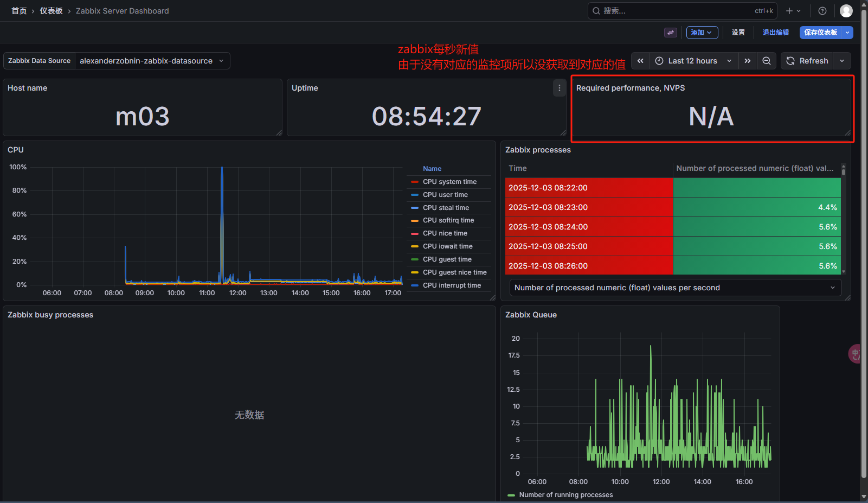The image size is (868, 503).
Task: Toggle CPU softirq time legend series
Action: (x=448, y=220)
